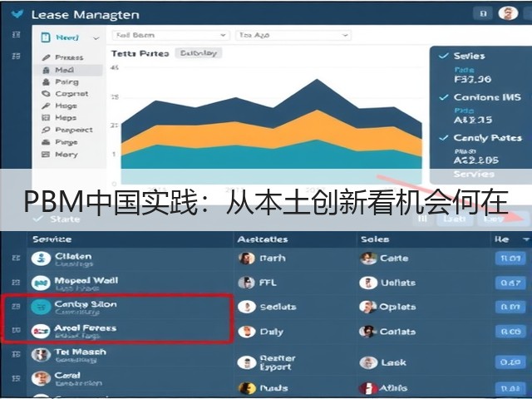Open the Re column dropdown arrow
Screen dimensions: 532x399
[x=526, y=239]
